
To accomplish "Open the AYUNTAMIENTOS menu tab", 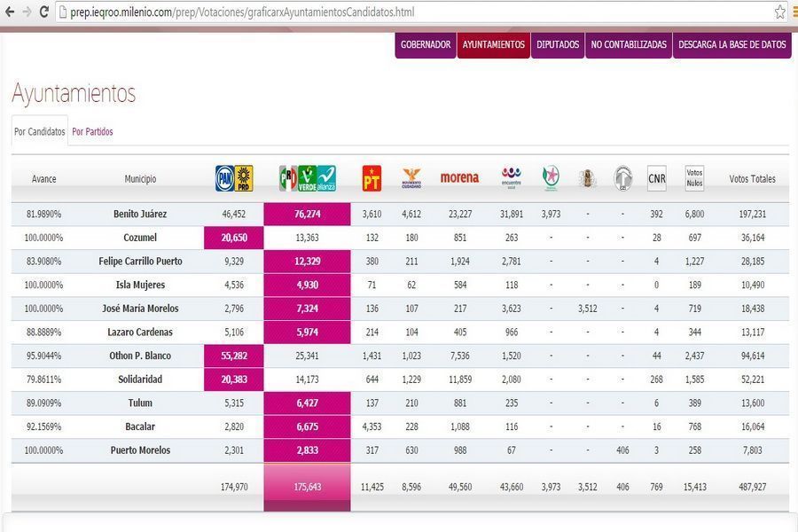I will [x=494, y=45].
